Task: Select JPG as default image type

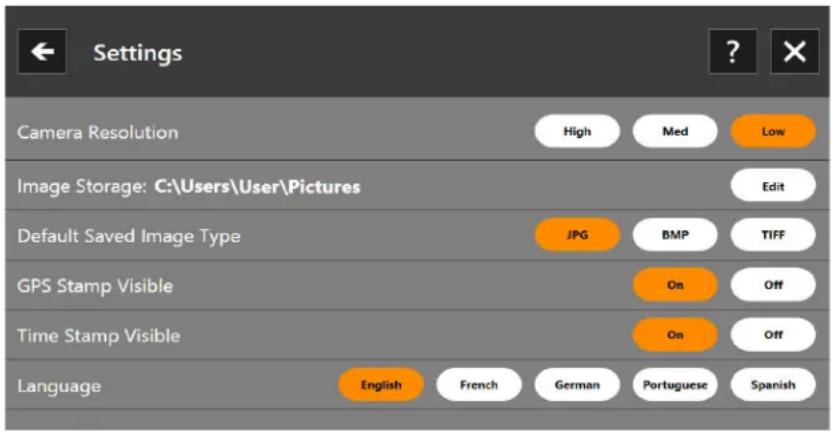Action: click(577, 236)
